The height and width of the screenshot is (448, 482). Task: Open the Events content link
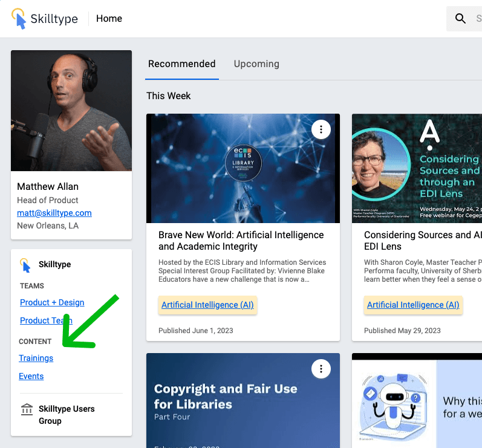coord(31,376)
